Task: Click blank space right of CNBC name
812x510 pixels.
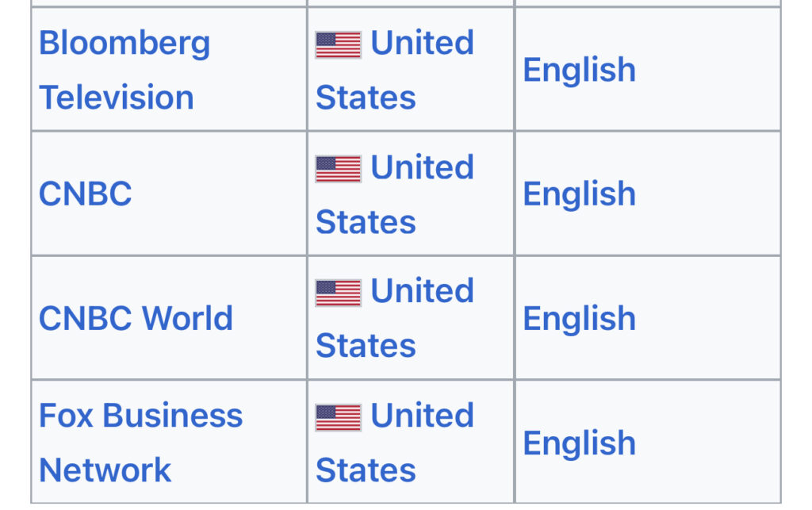Action: [x=222, y=194]
